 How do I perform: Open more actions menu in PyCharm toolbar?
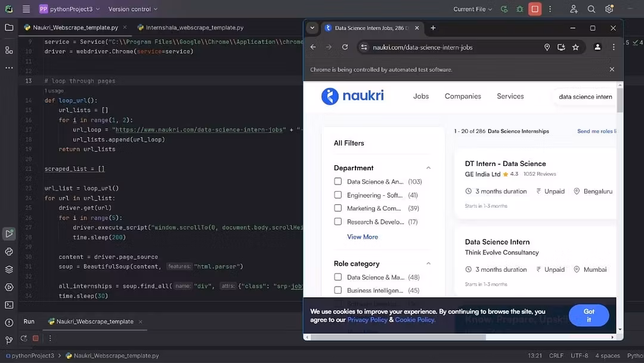550,9
